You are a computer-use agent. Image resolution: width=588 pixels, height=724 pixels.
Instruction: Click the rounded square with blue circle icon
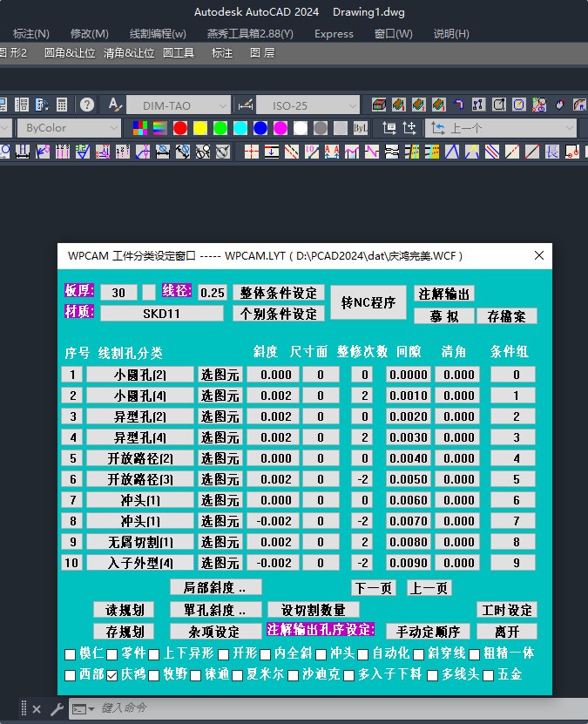pyautogui.click(x=519, y=105)
